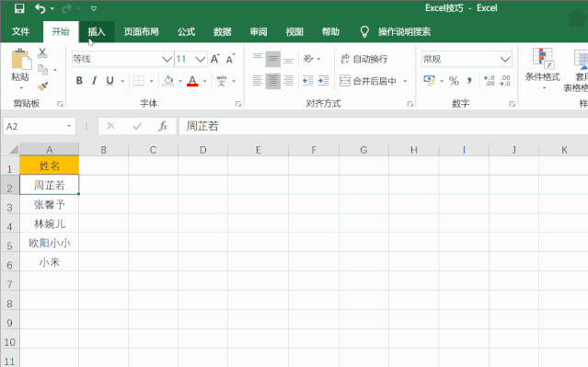Click the Decrease Indent icon
588x367 pixels.
pyautogui.click(x=308, y=81)
